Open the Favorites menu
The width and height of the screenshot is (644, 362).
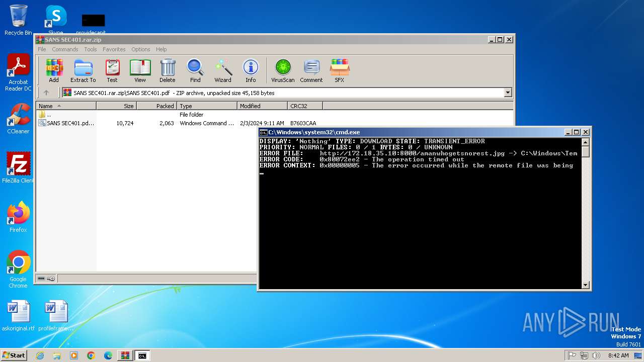click(x=114, y=49)
